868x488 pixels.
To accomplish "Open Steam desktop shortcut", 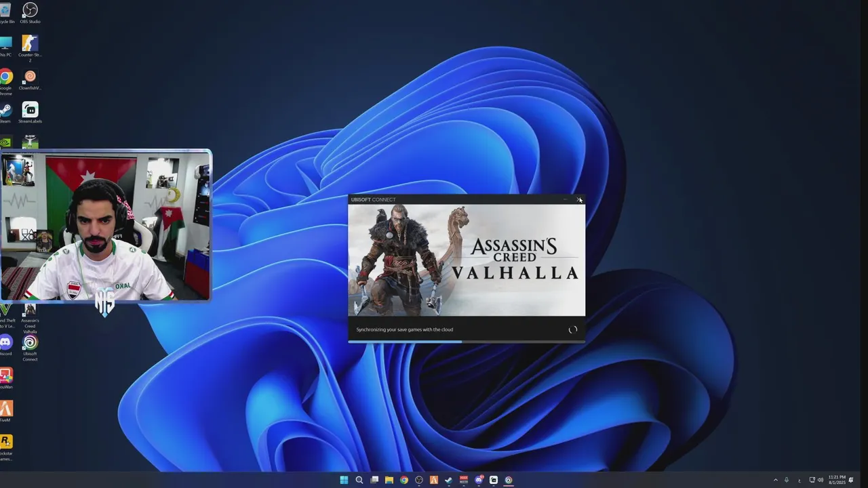I will (x=5, y=113).
